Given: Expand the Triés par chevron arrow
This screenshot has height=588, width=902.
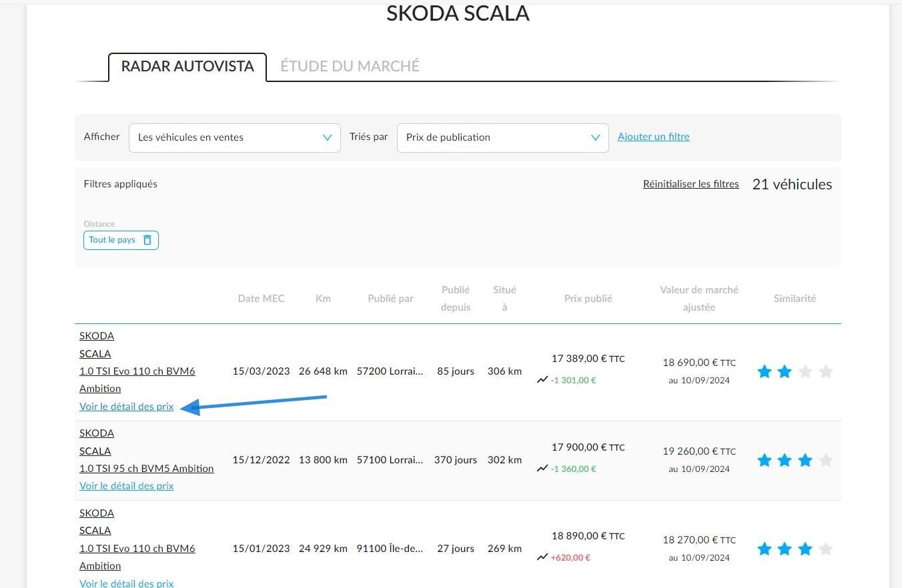Looking at the screenshot, I should pyautogui.click(x=595, y=137).
